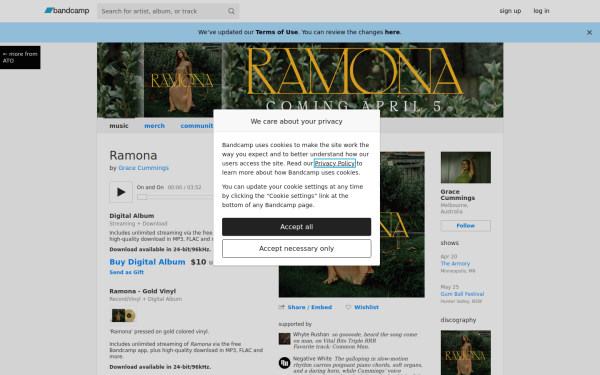Switch to the music tab
The height and width of the screenshot is (375, 600).
pos(119,126)
